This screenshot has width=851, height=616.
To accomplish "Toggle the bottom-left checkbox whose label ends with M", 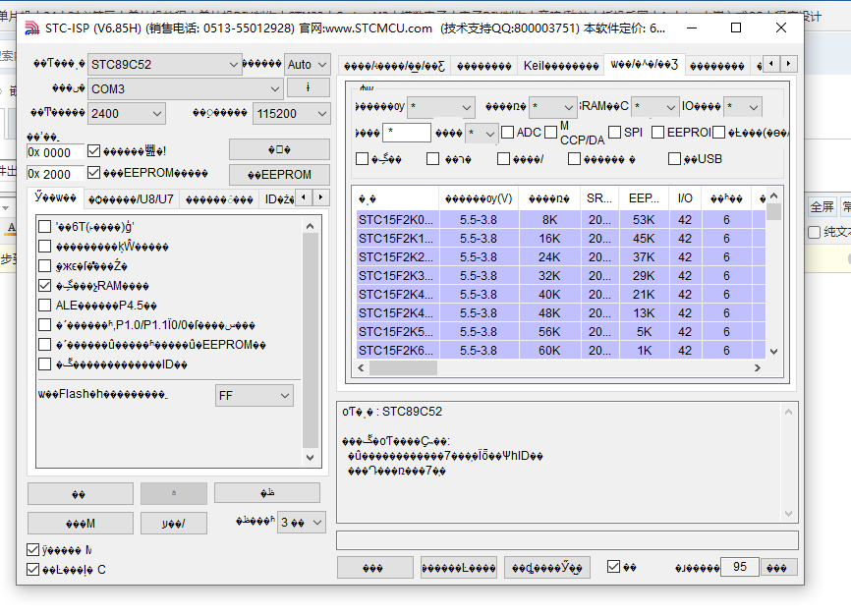I will pos(33,550).
